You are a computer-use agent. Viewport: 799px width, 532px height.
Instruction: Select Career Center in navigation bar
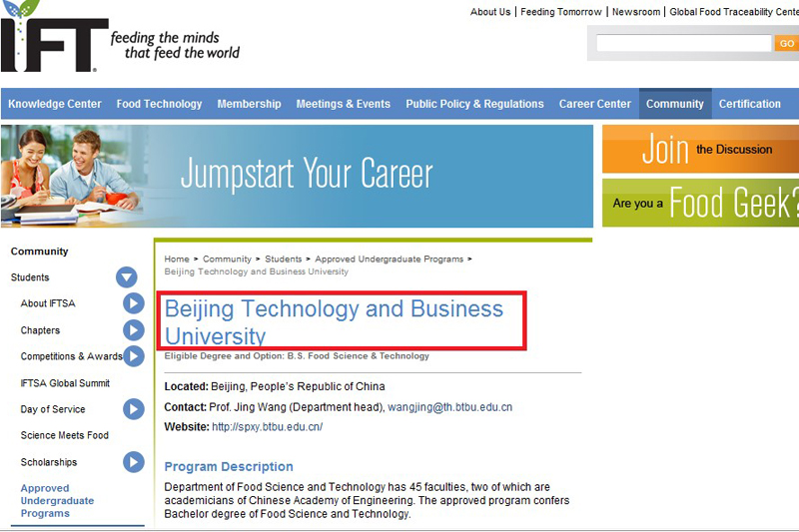coord(594,104)
